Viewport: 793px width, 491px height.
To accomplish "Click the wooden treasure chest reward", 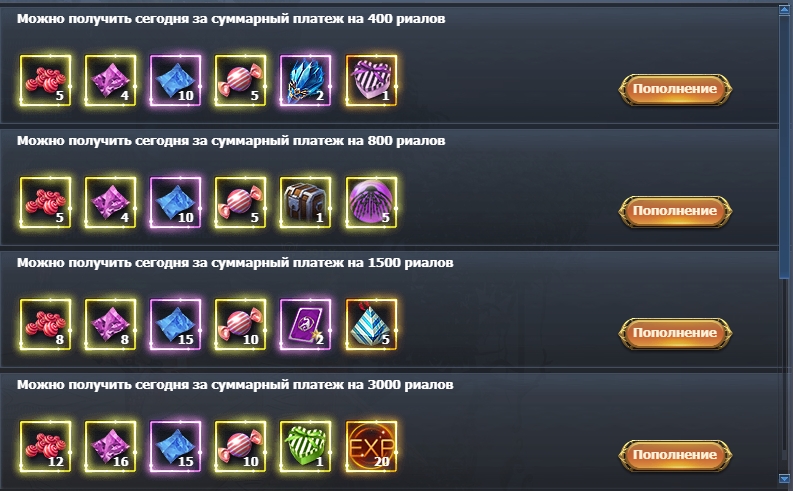I will click(305, 202).
